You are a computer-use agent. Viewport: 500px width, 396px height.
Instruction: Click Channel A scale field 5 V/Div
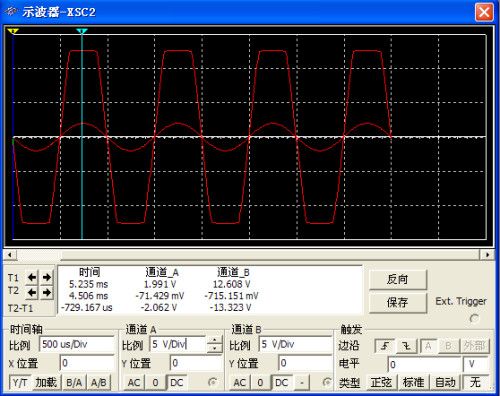pyautogui.click(x=178, y=344)
